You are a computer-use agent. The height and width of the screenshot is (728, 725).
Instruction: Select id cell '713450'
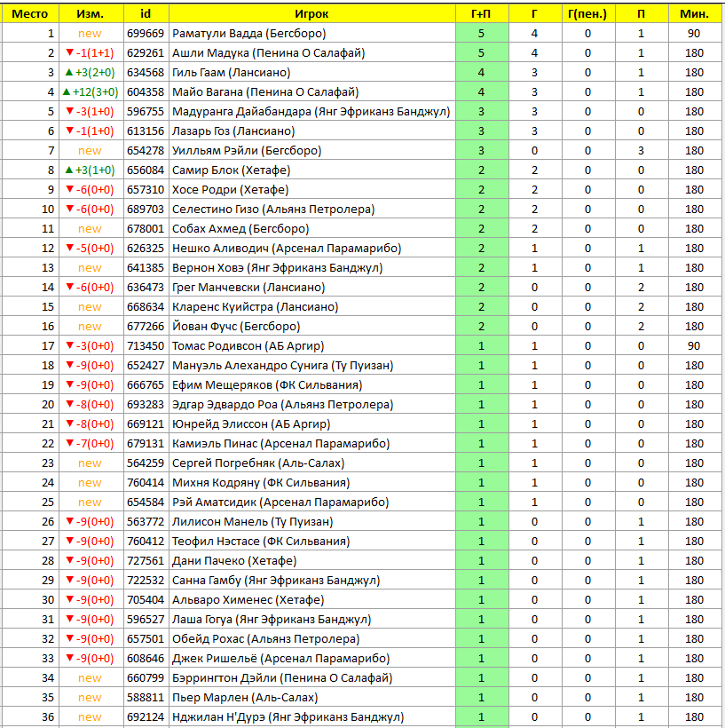(x=146, y=346)
